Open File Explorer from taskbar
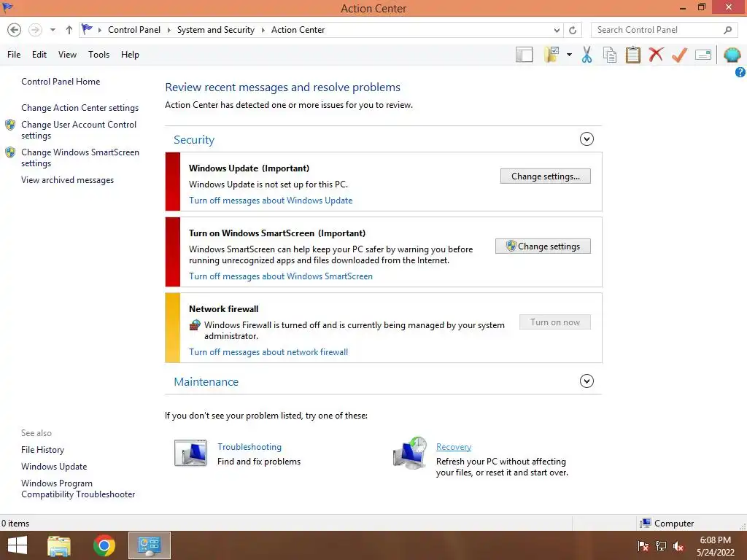The height and width of the screenshot is (560, 747). tap(59, 545)
